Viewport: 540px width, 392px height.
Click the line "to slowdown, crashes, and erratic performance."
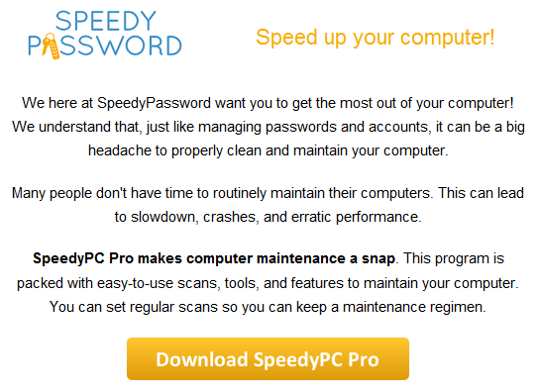[x=268, y=217]
